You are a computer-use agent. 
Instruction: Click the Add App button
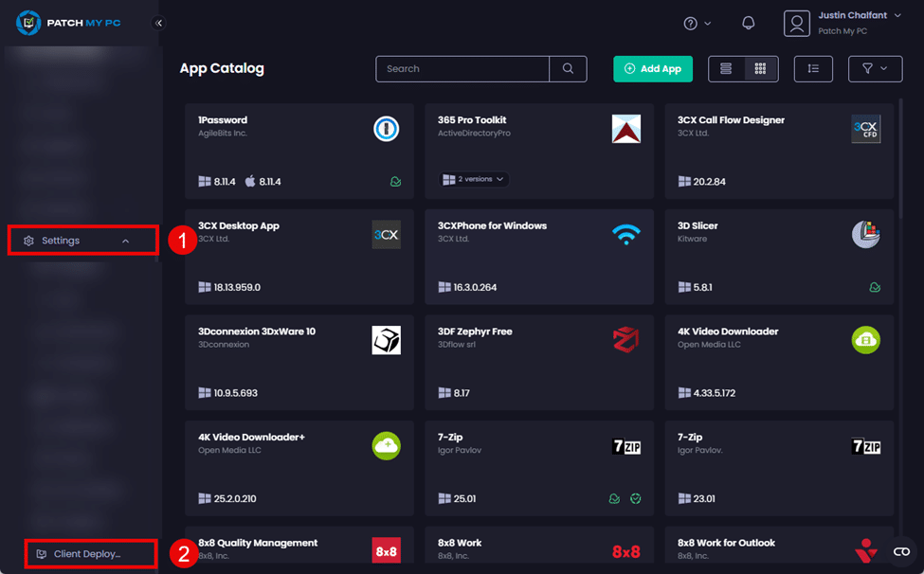[653, 69]
